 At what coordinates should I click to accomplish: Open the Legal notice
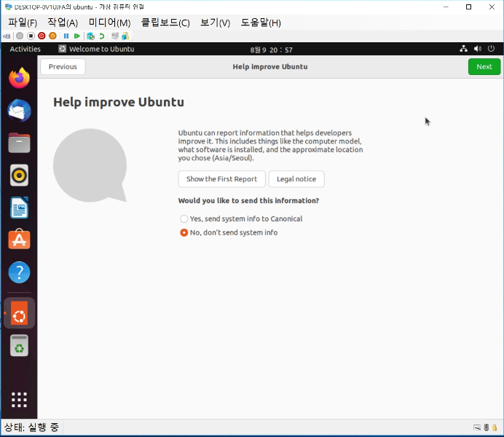click(x=296, y=179)
